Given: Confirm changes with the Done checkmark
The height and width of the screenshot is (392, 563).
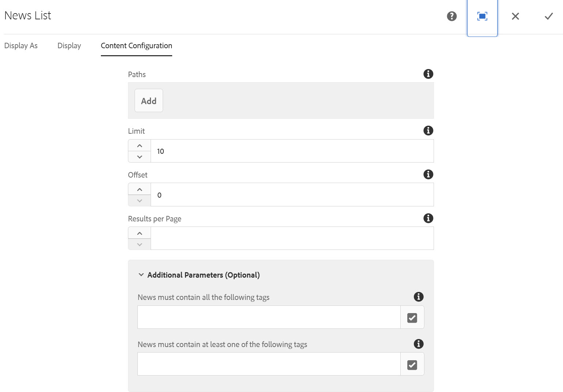Looking at the screenshot, I should (548, 16).
